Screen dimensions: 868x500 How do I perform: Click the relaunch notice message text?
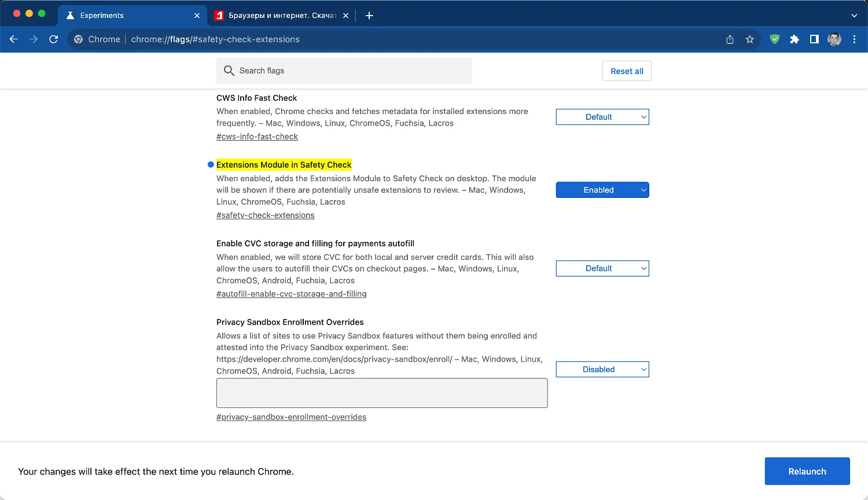tap(156, 472)
